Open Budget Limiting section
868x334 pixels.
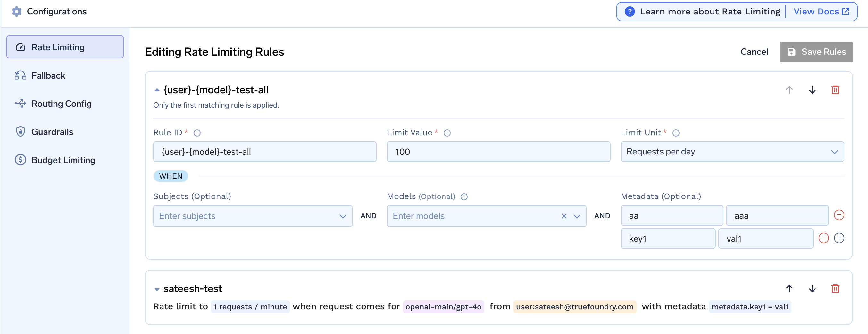pyautogui.click(x=65, y=160)
